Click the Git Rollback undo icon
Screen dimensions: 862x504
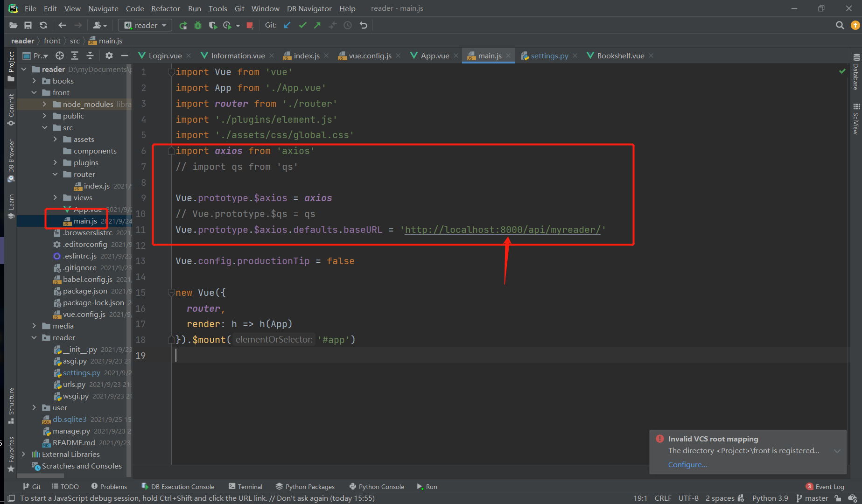(363, 25)
